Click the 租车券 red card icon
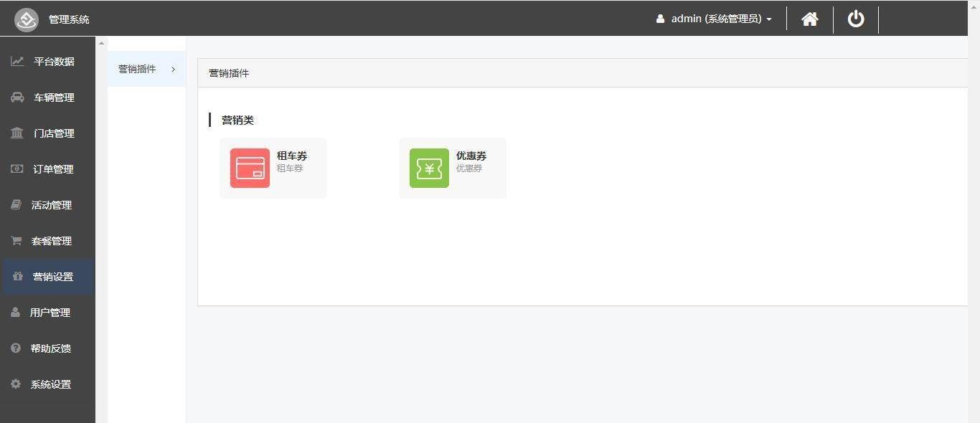 click(250, 168)
